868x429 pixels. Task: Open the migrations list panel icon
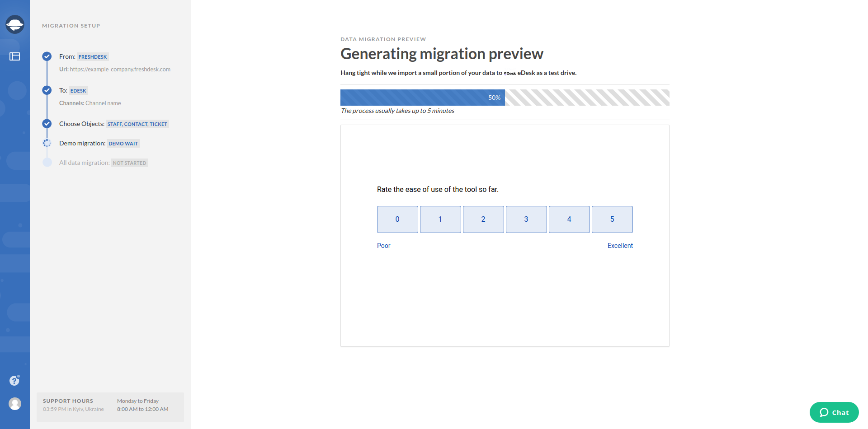(x=15, y=56)
